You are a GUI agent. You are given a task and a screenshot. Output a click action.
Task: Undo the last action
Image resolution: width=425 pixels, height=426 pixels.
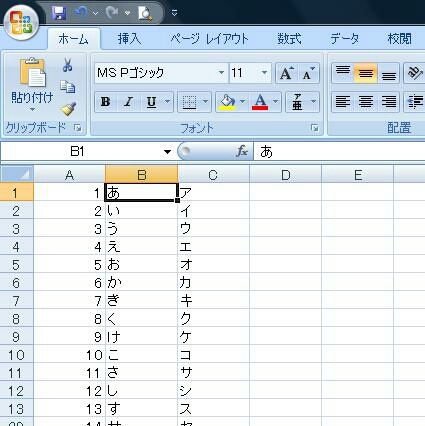80,13
